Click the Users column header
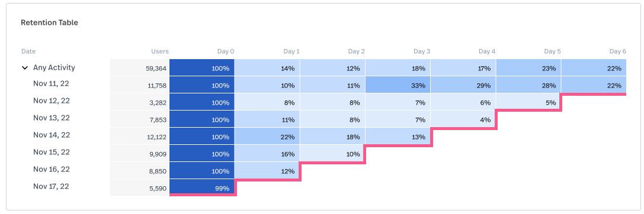Screen dimensions: 644x214 click(x=160, y=51)
